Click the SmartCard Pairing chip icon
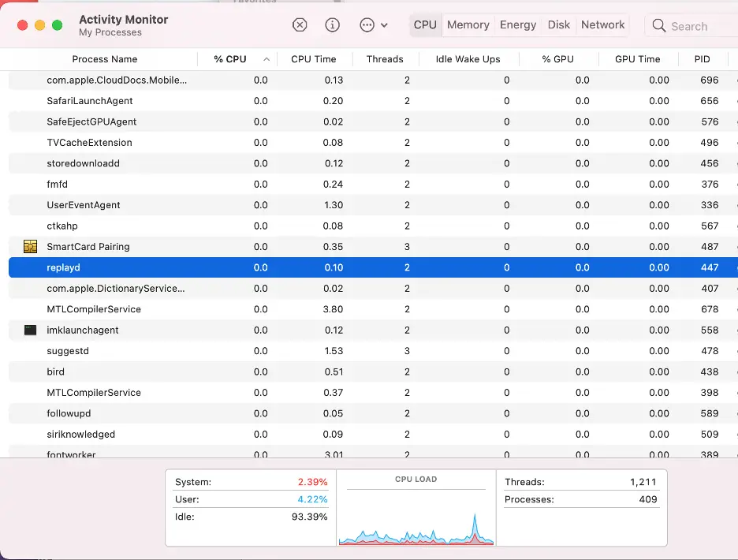The image size is (738, 560). point(30,246)
